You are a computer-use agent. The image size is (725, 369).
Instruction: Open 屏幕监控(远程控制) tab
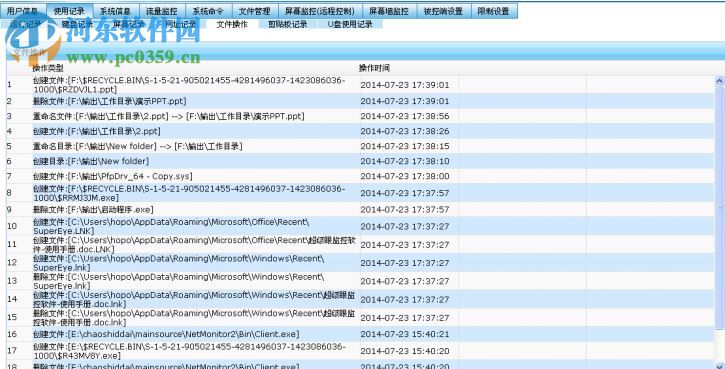pyautogui.click(x=319, y=11)
